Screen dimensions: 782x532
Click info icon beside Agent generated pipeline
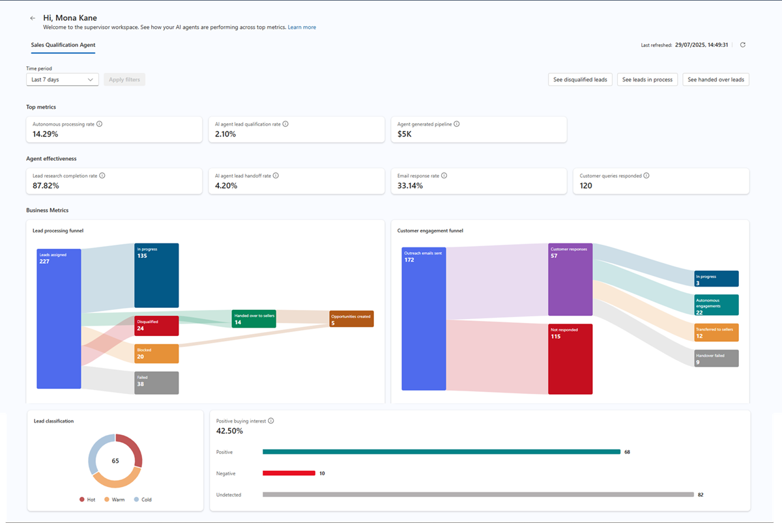click(456, 124)
